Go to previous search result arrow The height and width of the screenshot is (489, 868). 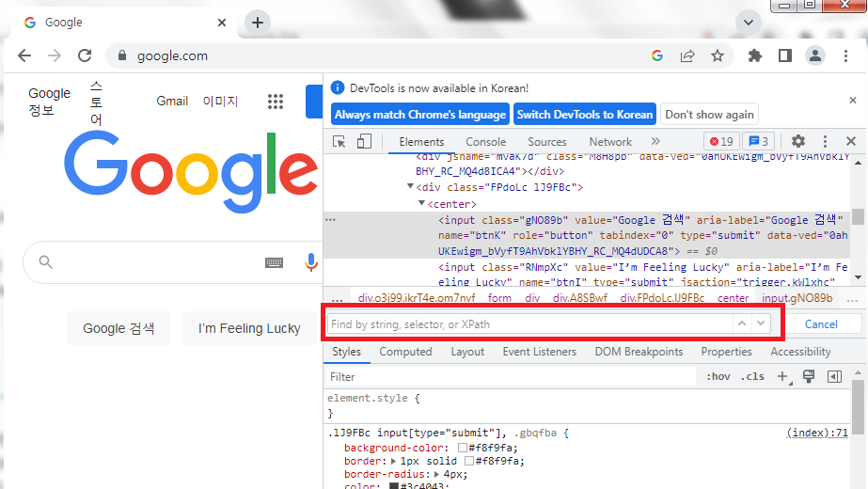[742, 323]
